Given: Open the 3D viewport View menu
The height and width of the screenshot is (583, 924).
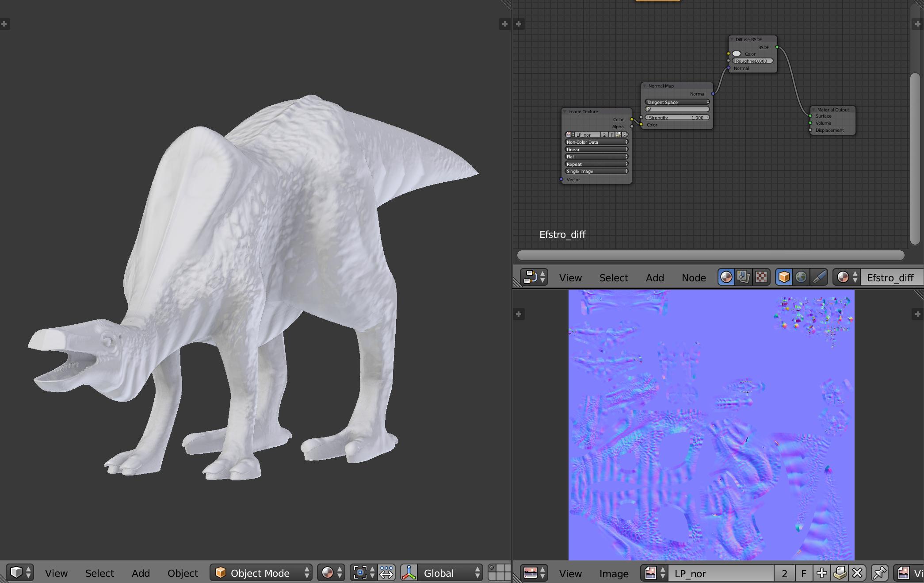Looking at the screenshot, I should coord(56,573).
